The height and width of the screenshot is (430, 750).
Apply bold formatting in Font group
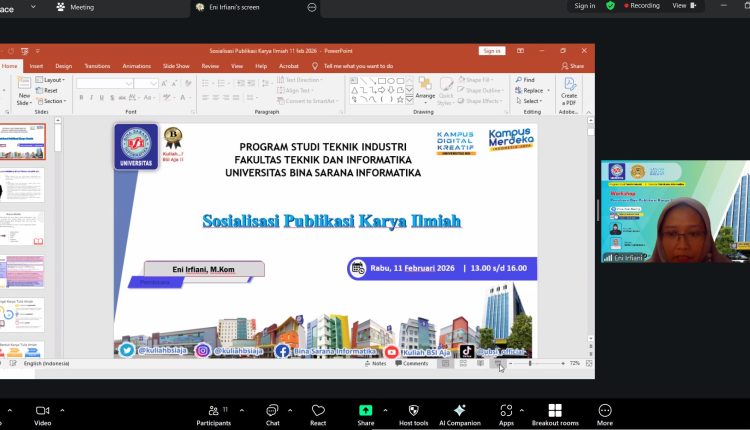81,98
